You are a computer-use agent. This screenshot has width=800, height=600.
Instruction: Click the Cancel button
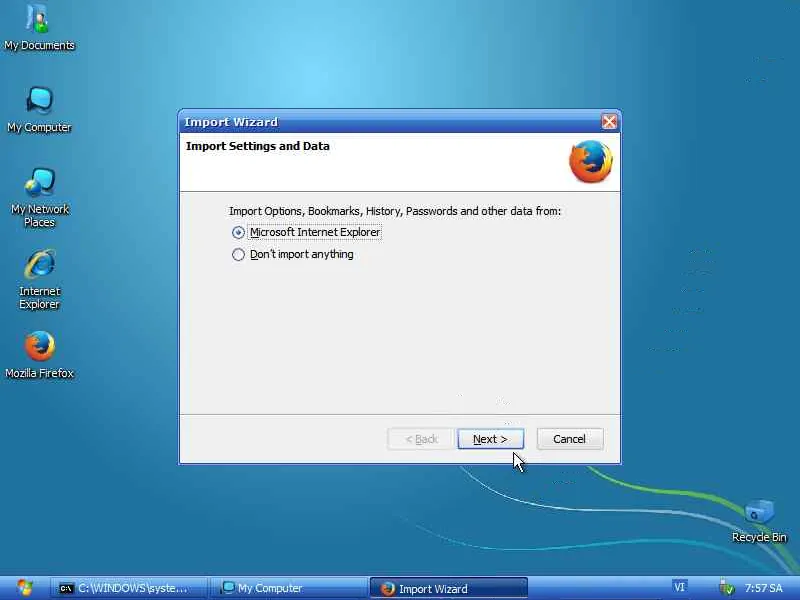click(x=569, y=439)
